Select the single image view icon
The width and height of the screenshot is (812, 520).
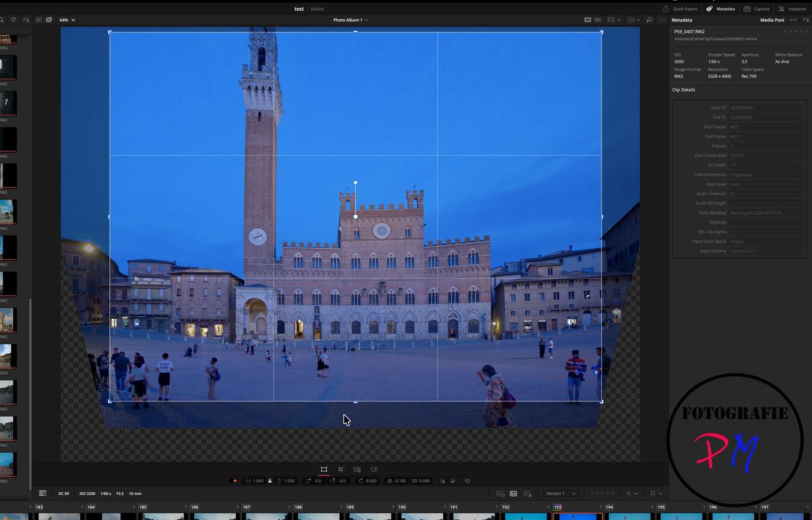tap(38, 20)
